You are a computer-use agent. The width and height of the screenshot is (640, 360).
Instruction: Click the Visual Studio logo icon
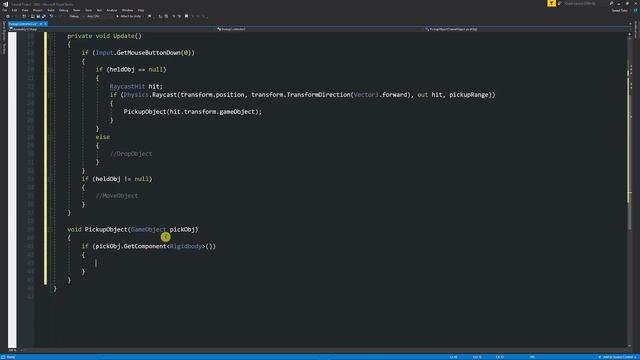coord(5,4)
